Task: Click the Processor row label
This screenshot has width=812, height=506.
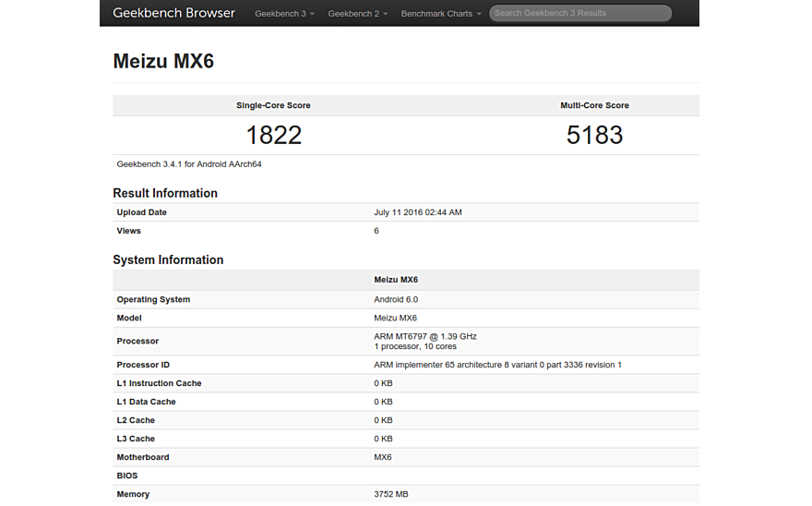Action: coord(137,341)
